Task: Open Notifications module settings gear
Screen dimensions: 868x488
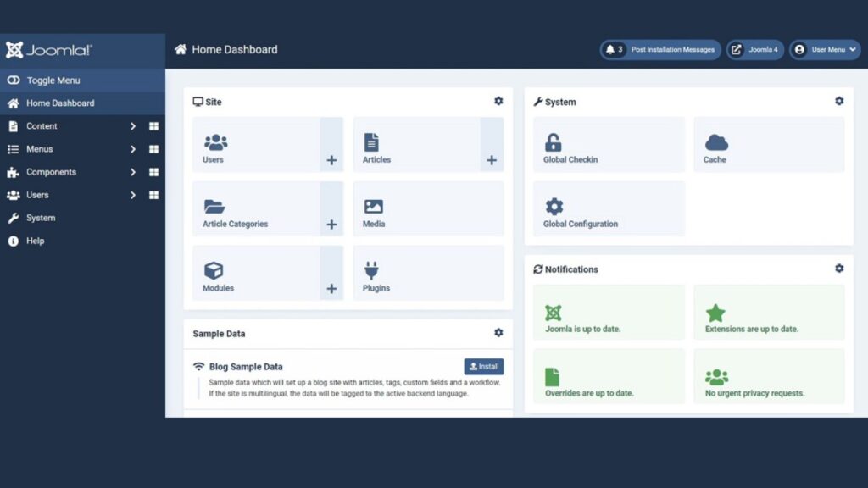Action: 839,269
